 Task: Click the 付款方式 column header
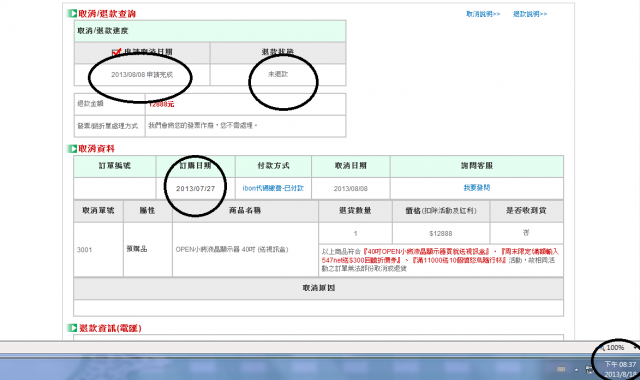pyautogui.click(x=273, y=166)
